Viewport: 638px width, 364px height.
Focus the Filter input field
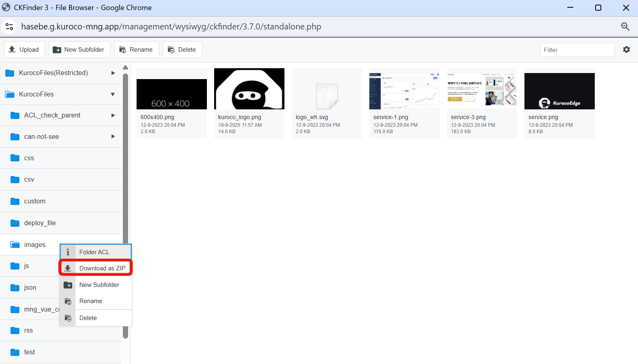click(x=577, y=50)
